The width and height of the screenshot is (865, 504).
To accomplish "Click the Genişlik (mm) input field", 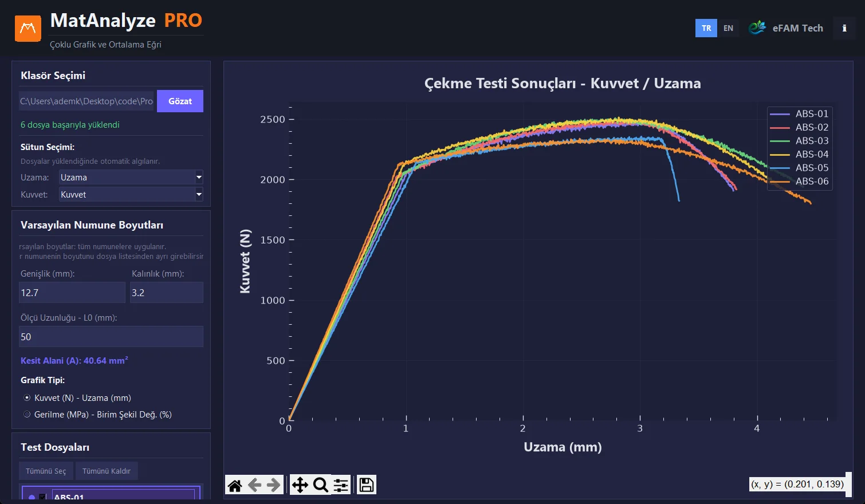I will (x=72, y=293).
